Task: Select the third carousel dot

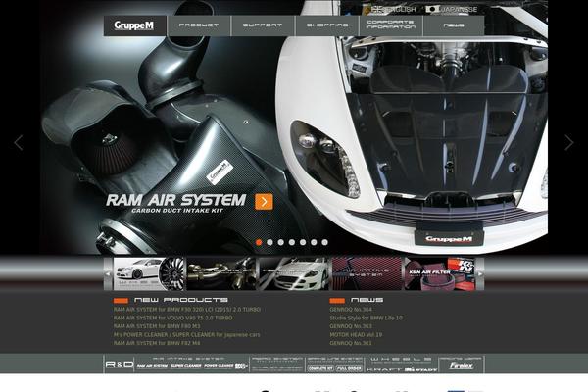Action: pyautogui.click(x=280, y=242)
